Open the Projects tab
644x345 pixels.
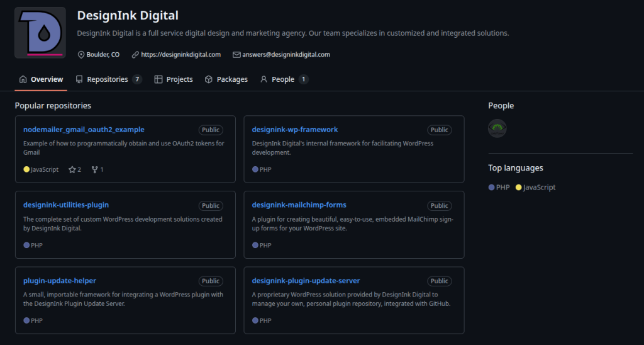coord(174,79)
